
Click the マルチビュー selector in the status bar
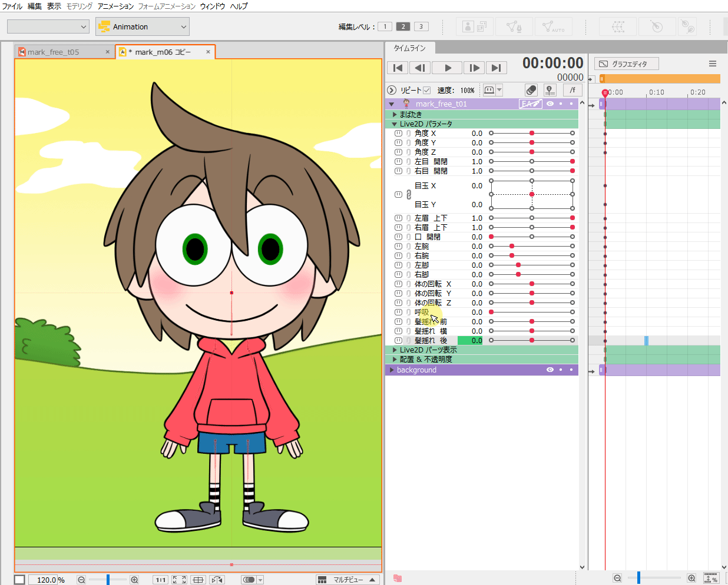[x=348, y=580]
